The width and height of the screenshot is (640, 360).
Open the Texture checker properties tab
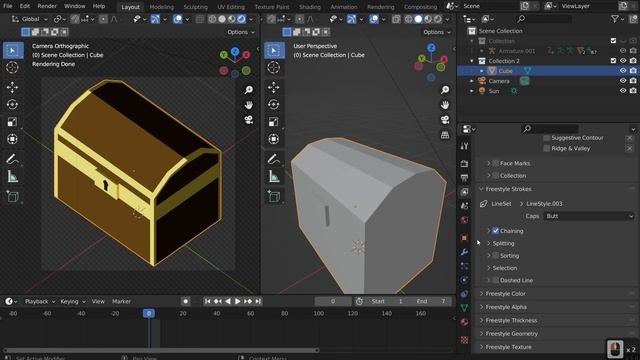pos(464,340)
